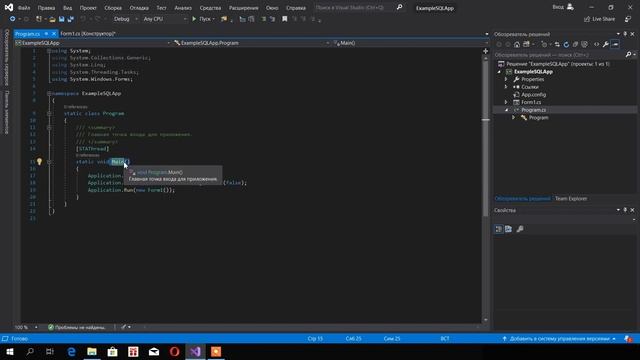
Task: Click the Visual Studio search input field
Action: click(353, 7)
